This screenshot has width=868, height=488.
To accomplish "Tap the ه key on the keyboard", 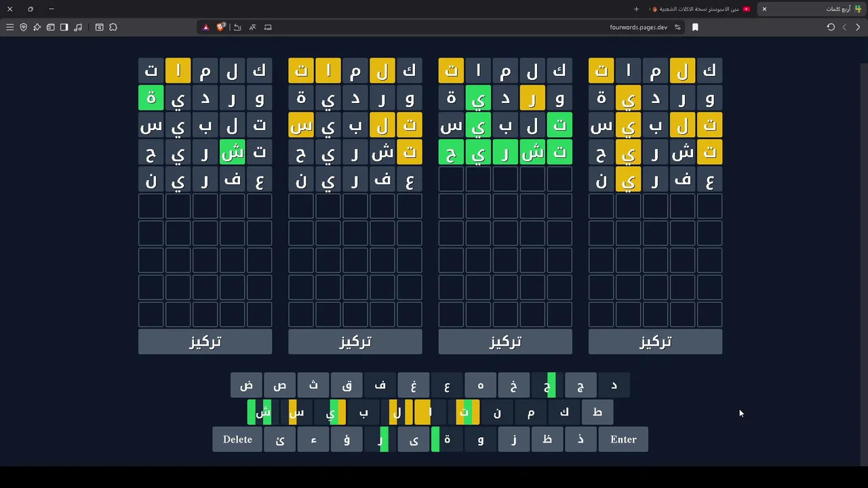I will tap(480, 385).
